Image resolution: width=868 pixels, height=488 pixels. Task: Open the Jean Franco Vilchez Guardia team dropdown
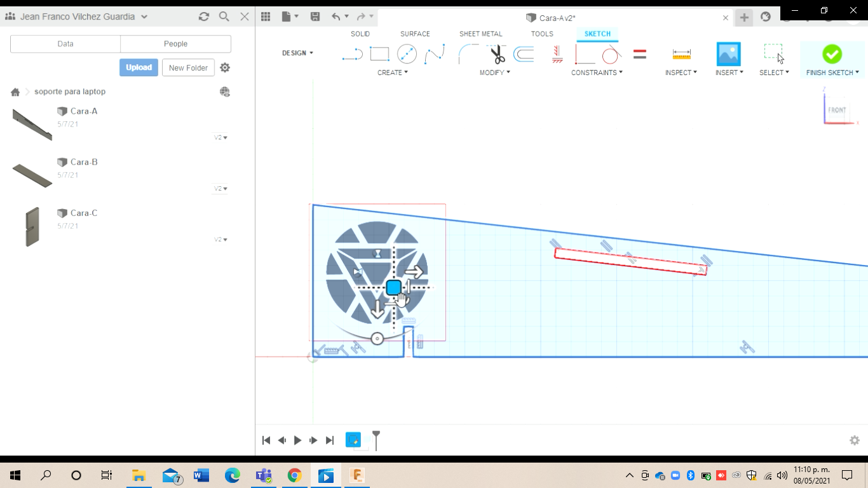(76, 17)
